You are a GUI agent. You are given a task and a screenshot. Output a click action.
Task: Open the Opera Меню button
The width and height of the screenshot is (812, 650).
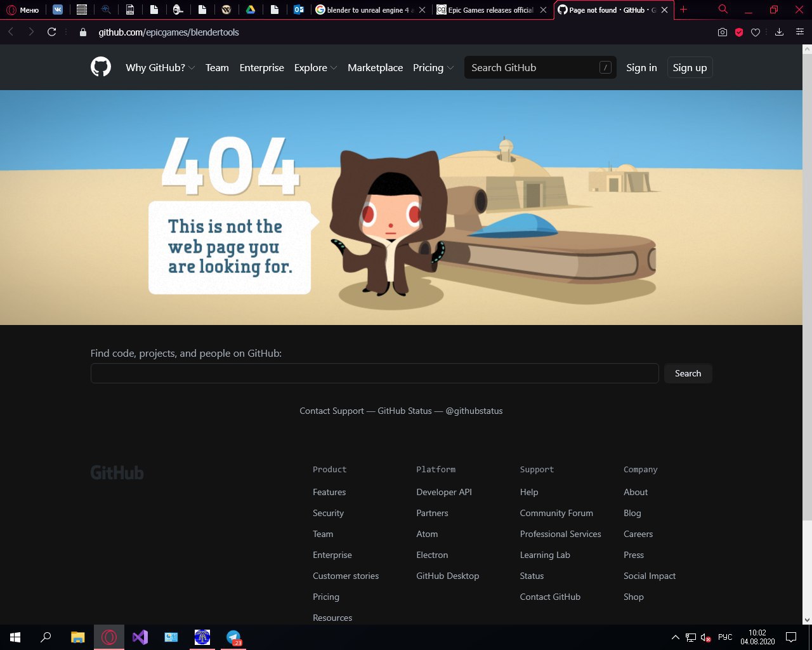(23, 10)
